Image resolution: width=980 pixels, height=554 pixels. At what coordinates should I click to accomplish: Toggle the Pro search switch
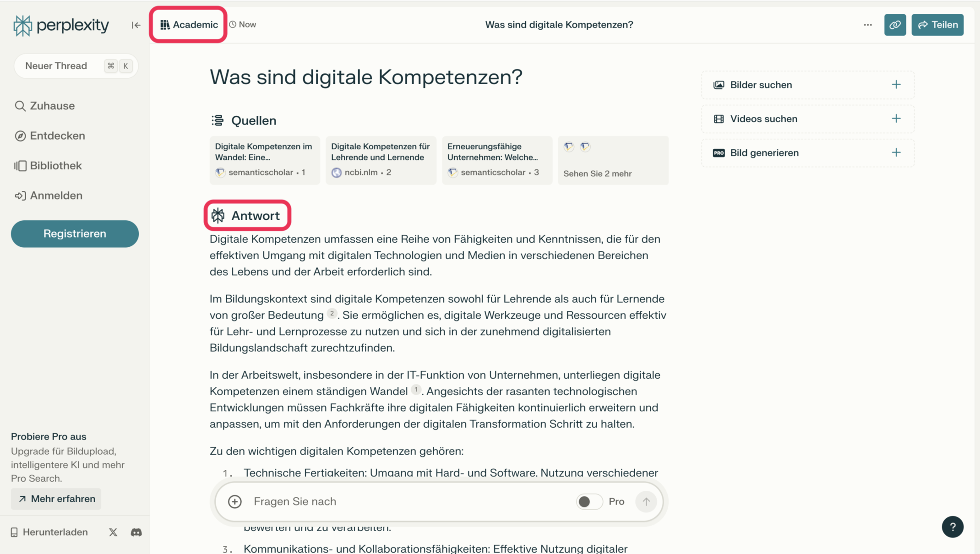click(588, 502)
